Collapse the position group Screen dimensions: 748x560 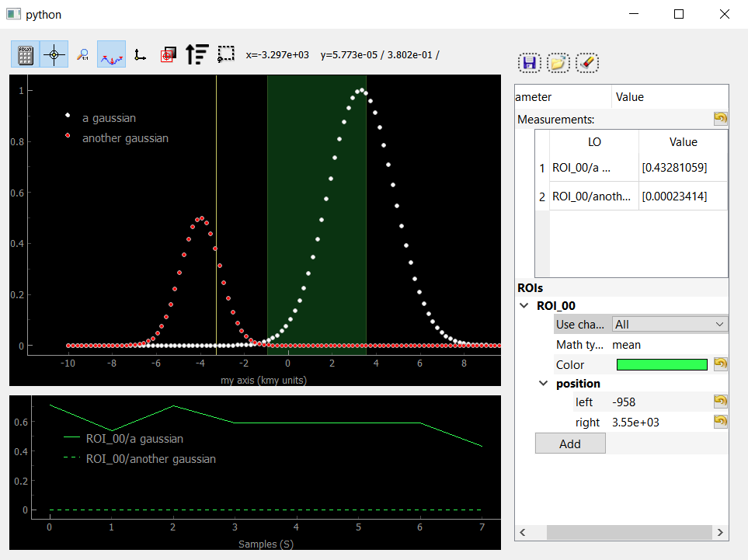click(544, 383)
